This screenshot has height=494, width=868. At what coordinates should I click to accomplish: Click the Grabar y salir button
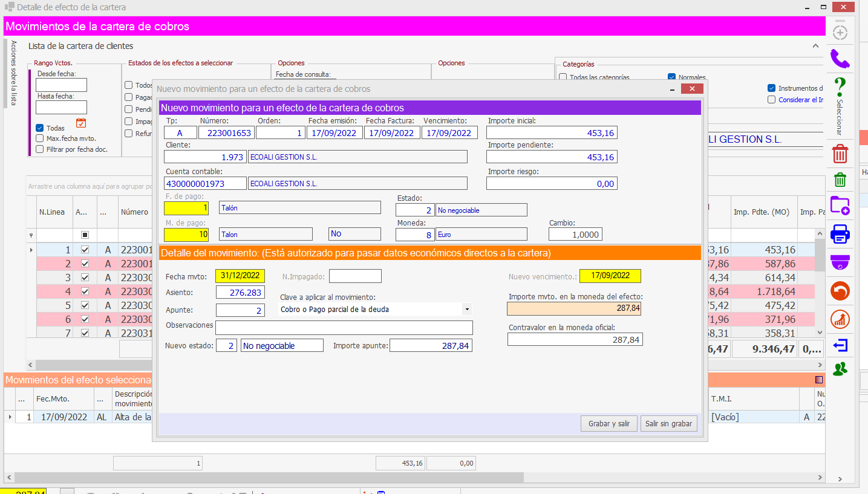609,424
